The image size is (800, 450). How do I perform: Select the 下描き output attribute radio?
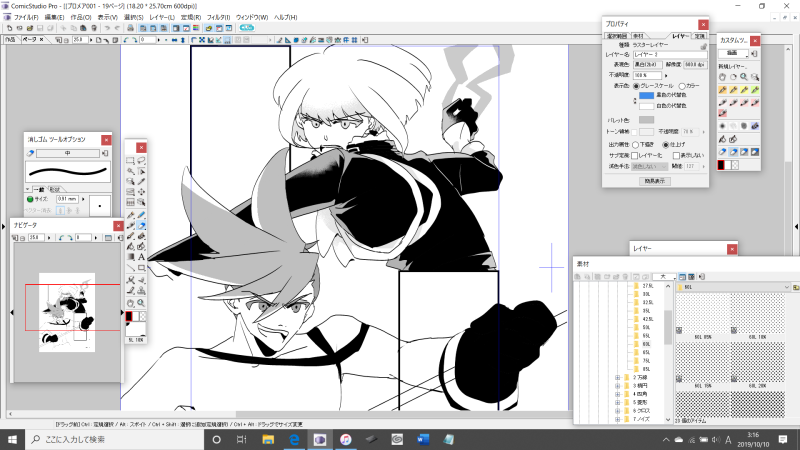(x=635, y=145)
